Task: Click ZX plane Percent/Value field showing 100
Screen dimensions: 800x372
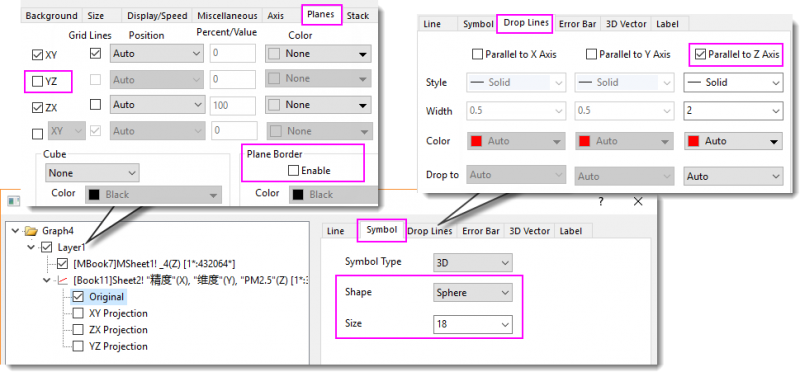Action: pyautogui.click(x=233, y=105)
